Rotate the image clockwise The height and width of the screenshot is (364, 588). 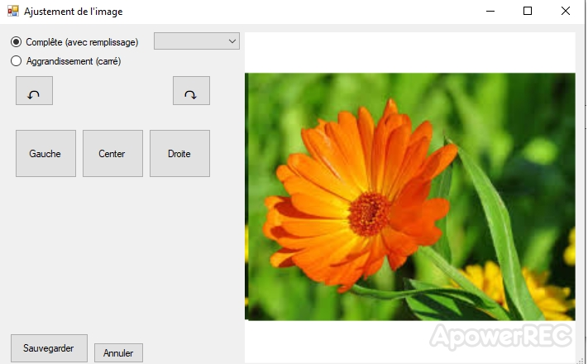[x=191, y=91]
